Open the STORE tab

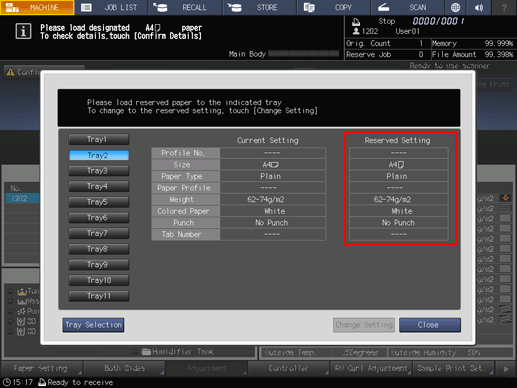(x=259, y=7)
